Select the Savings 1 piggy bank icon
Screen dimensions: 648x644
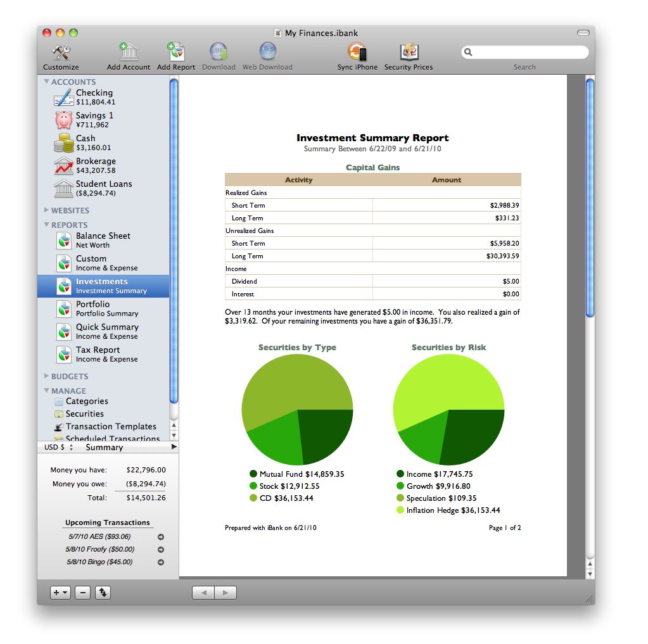pyautogui.click(x=63, y=120)
